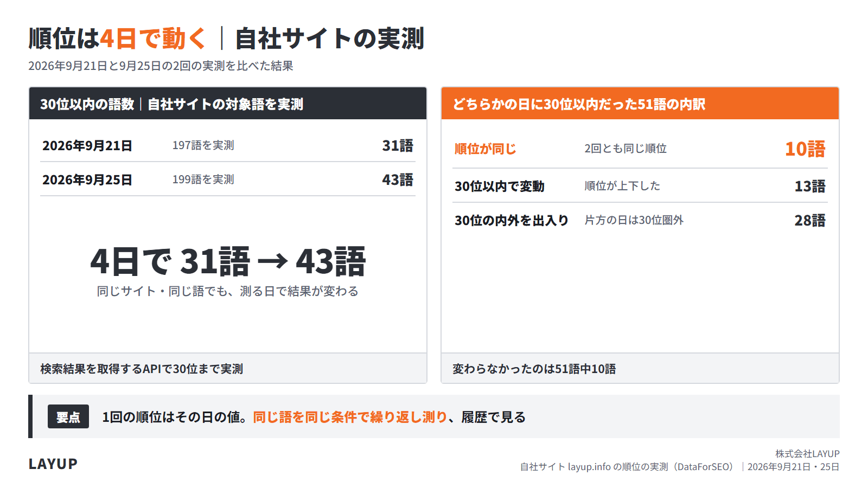
Task: Select the row label "2026年9月25日"
Action: click(87, 180)
